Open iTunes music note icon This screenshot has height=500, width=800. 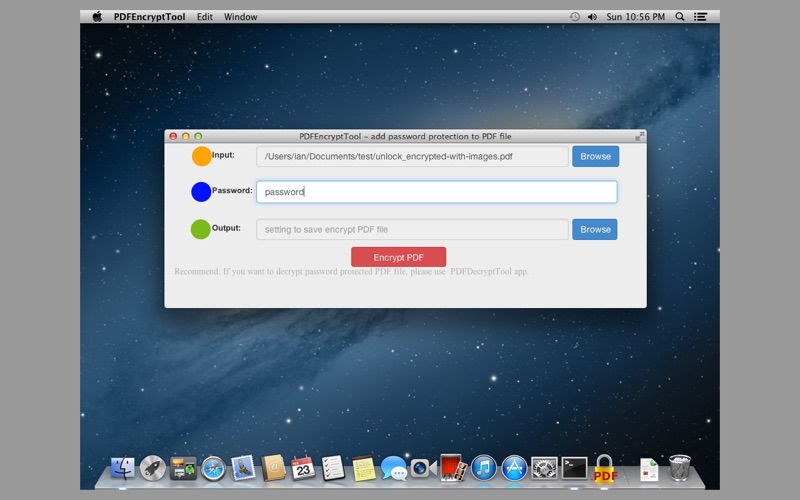[x=484, y=468]
